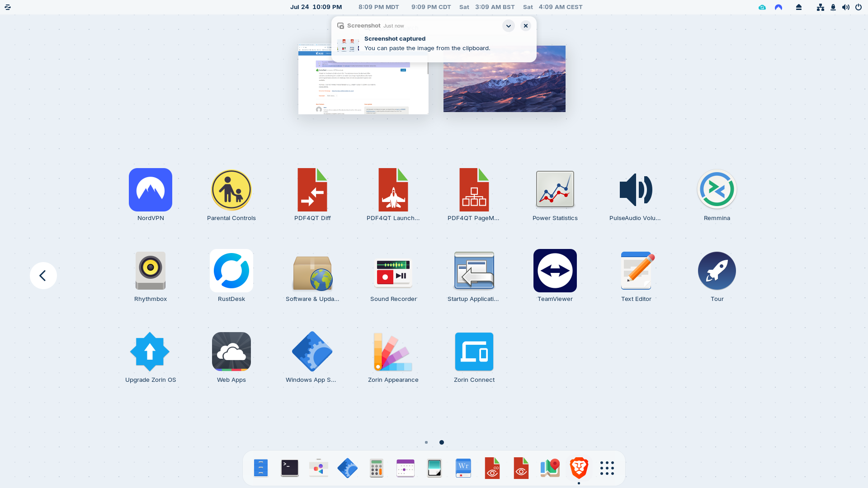This screenshot has width=868, height=488.
Task: Click the Show Applications grid button
Action: [607, 468]
